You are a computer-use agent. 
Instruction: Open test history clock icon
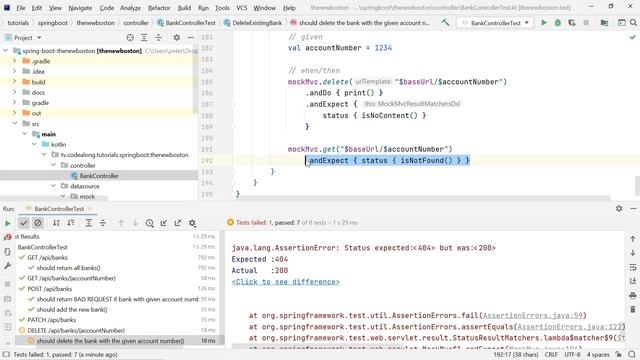(x=149, y=223)
